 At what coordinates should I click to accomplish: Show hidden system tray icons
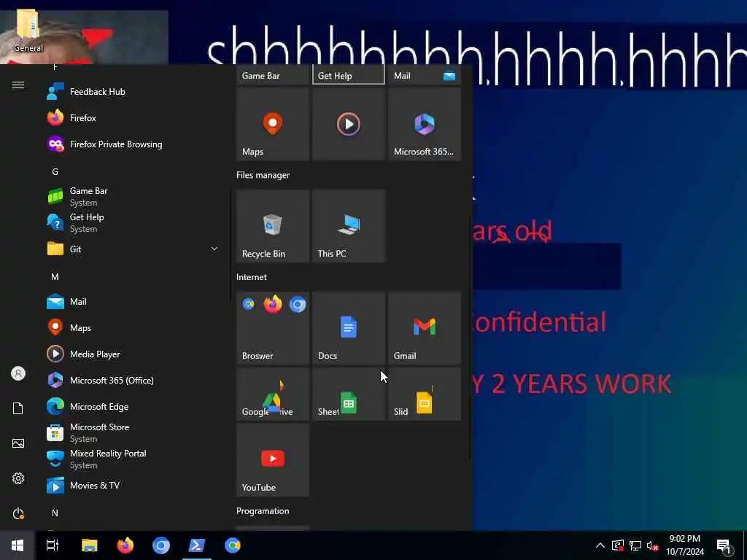(600, 545)
